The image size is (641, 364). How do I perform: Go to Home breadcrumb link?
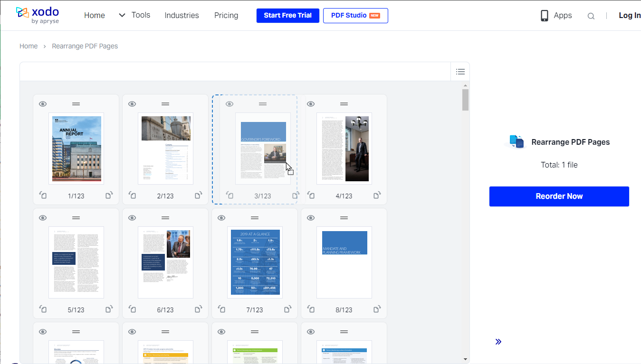tap(29, 46)
